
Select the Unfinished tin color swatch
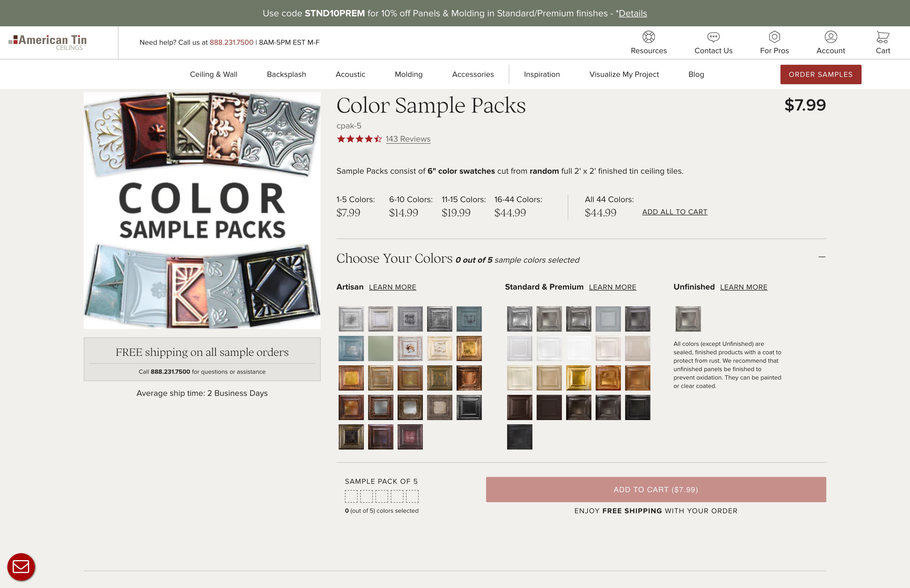point(688,319)
